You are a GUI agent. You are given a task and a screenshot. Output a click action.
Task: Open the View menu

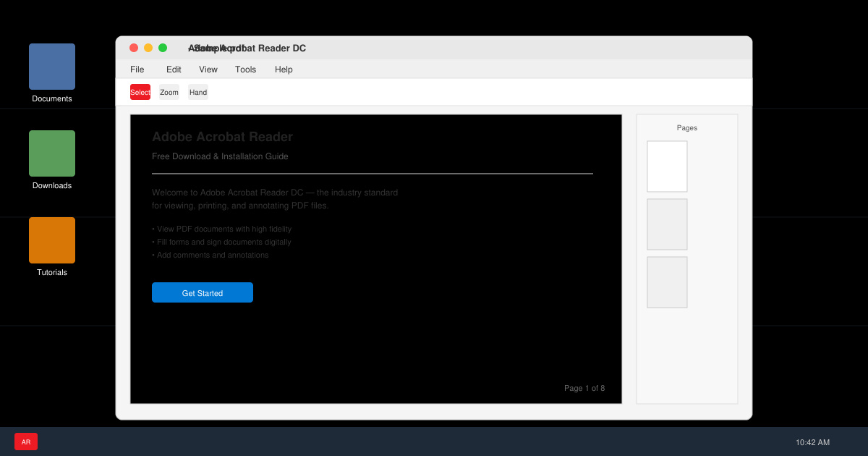(x=208, y=69)
